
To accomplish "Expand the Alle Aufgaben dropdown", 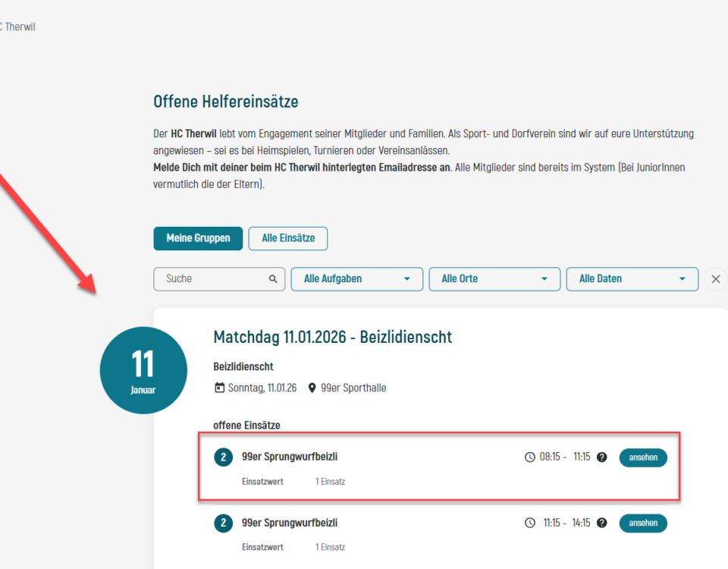I will pos(356,279).
